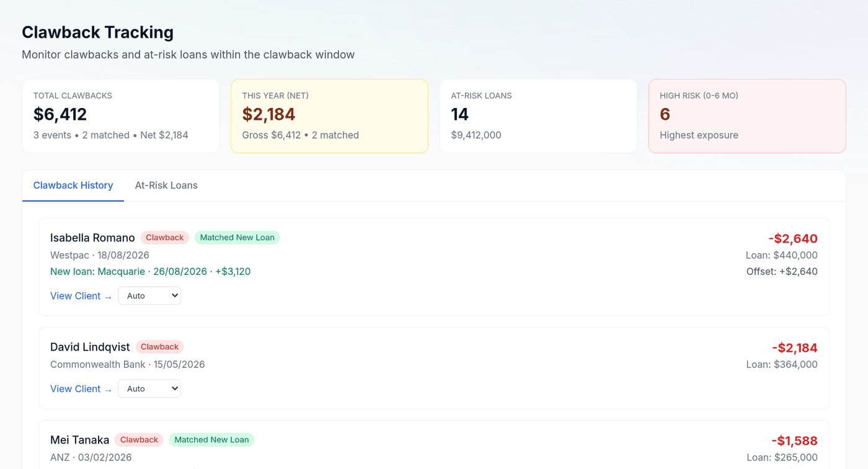Select the name Mei Tanaka
Image resolution: width=868 pixels, height=469 pixels.
tap(79, 440)
